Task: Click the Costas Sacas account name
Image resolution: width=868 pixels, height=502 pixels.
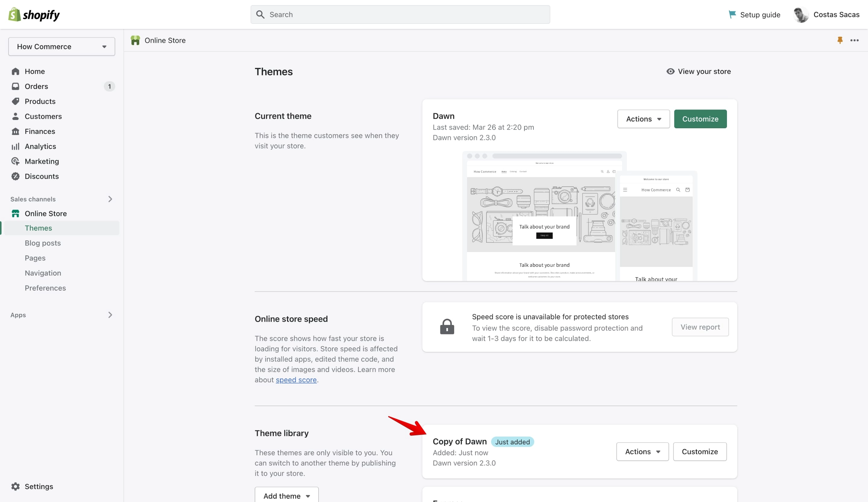Action: (x=836, y=14)
